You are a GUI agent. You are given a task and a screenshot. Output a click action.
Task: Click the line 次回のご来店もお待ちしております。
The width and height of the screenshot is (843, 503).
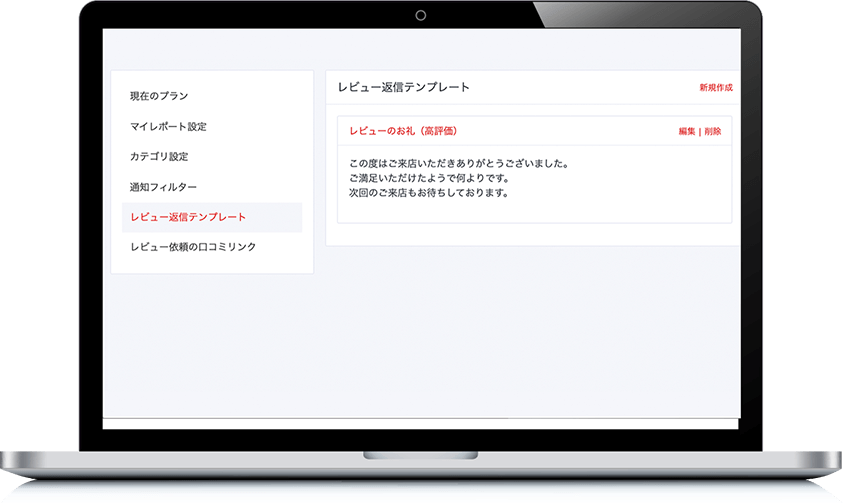429,192
